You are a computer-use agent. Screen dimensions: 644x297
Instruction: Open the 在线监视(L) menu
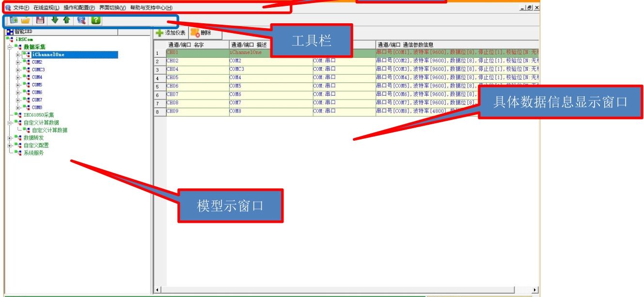[46, 8]
